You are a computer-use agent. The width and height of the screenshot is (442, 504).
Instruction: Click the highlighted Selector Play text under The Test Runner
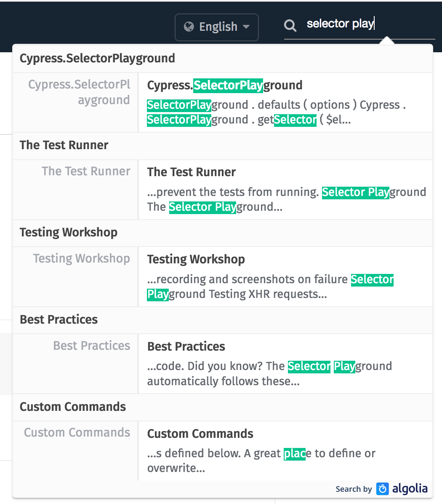coord(356,192)
